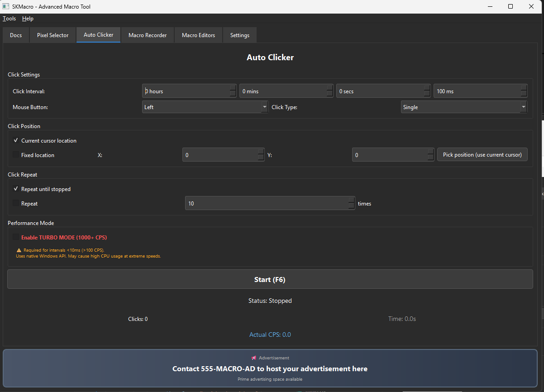Select the Auto Clicker tab

click(99, 35)
